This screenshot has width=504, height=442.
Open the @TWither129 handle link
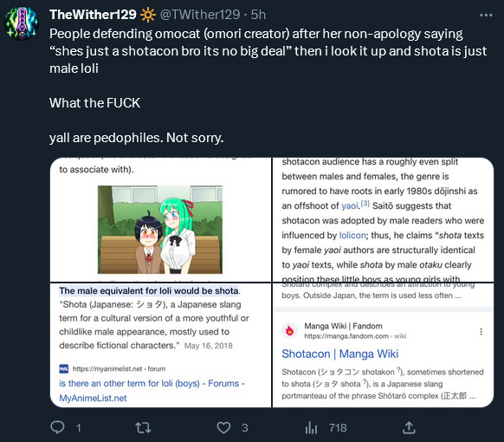coord(200,15)
